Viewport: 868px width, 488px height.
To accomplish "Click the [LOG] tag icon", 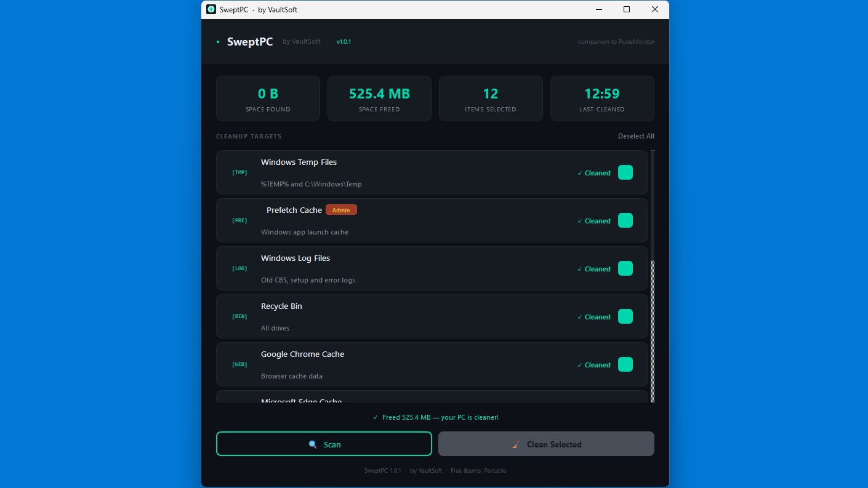I will [x=239, y=268].
